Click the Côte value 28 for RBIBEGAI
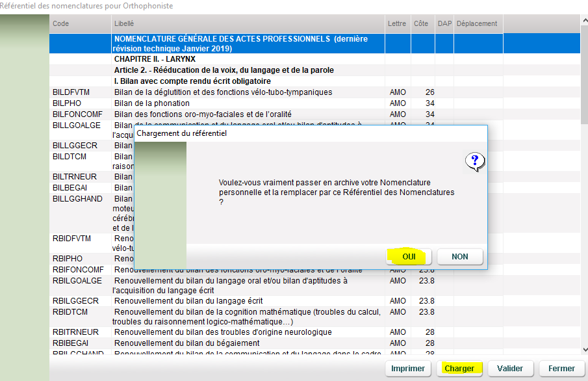Image resolution: width=588 pixels, height=381 pixels. click(x=429, y=343)
